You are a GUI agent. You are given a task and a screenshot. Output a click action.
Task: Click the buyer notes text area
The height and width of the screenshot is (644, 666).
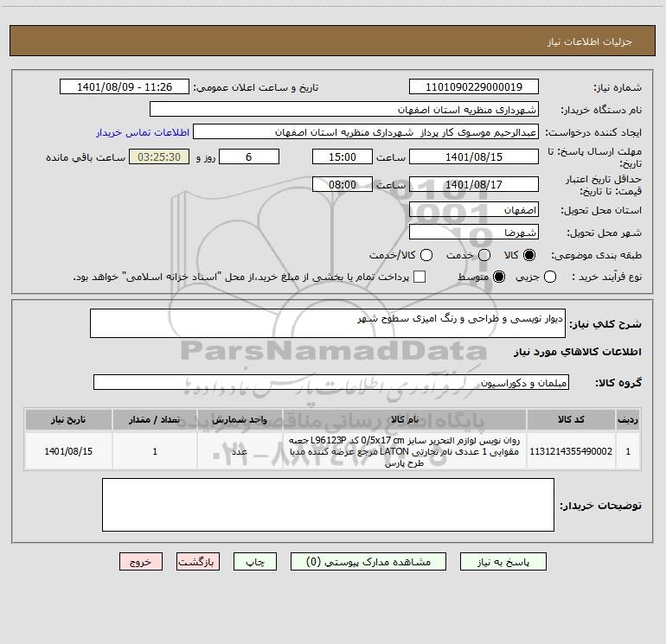328,505
